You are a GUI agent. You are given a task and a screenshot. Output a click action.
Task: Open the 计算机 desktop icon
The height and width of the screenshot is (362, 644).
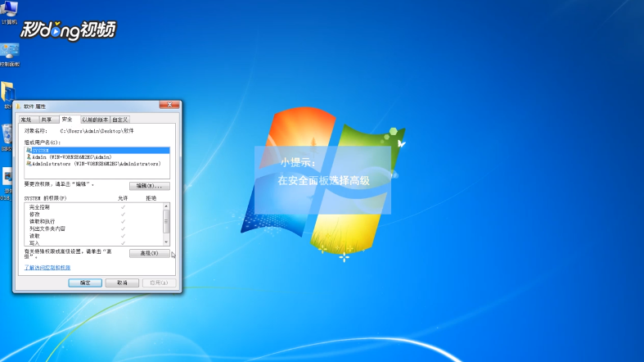9,11
